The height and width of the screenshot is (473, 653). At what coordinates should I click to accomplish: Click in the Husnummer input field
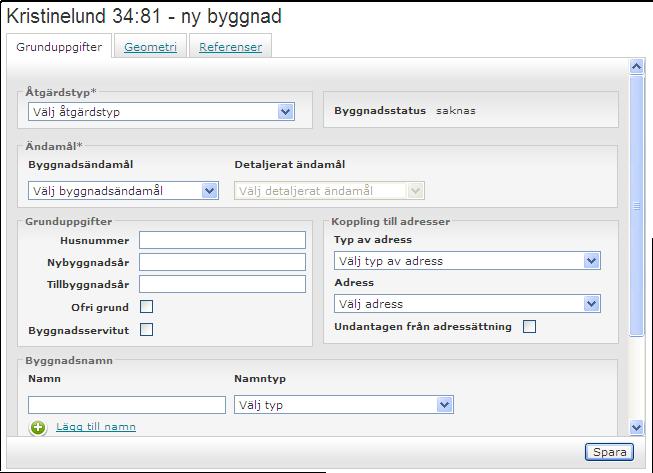222,240
